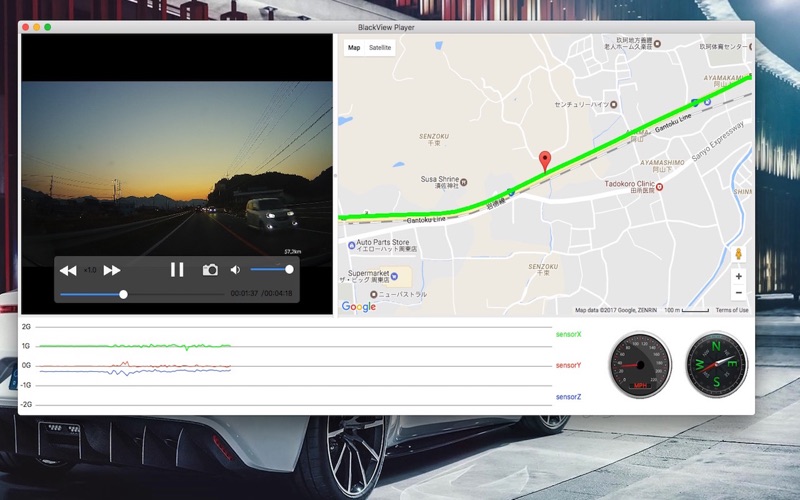Viewport: 800px width, 500px height.
Task: Click the 0G axis label on graph
Action: tap(26, 365)
